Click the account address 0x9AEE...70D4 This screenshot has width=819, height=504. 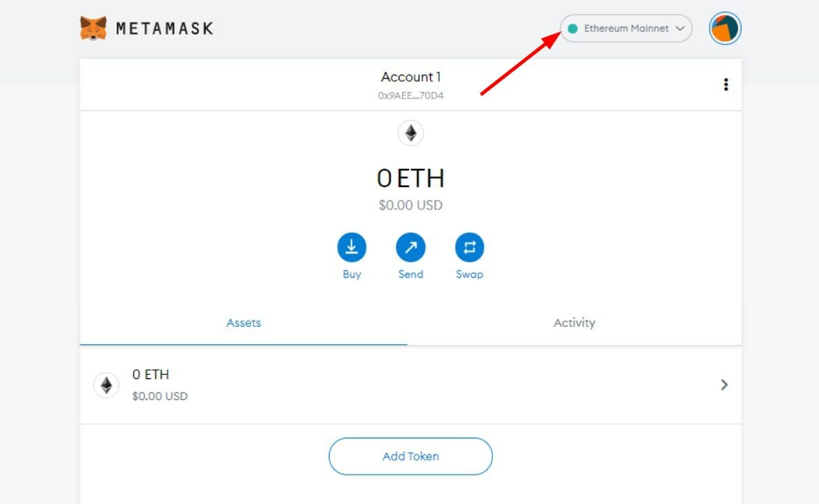pyautogui.click(x=411, y=95)
